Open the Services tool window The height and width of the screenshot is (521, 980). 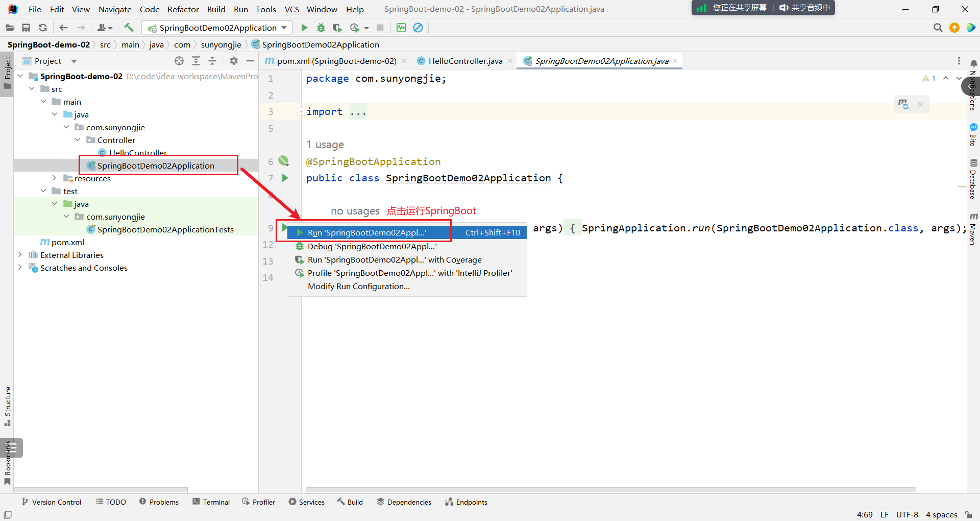coord(306,502)
